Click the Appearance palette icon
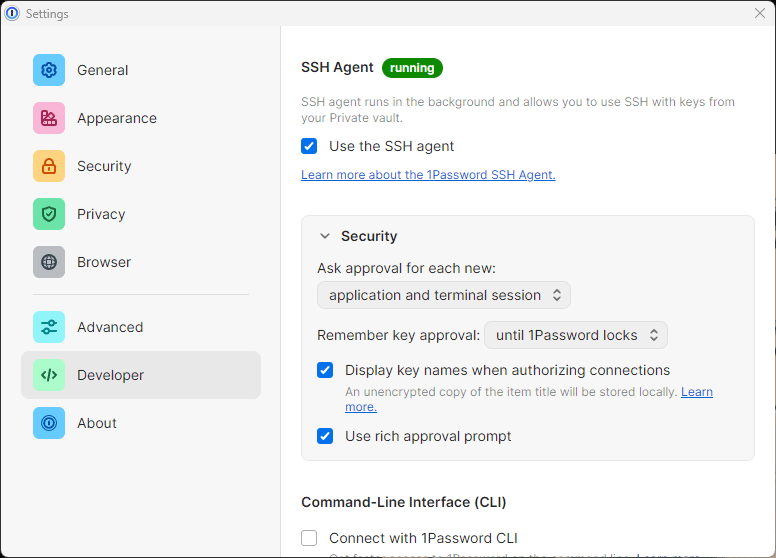 [x=49, y=118]
